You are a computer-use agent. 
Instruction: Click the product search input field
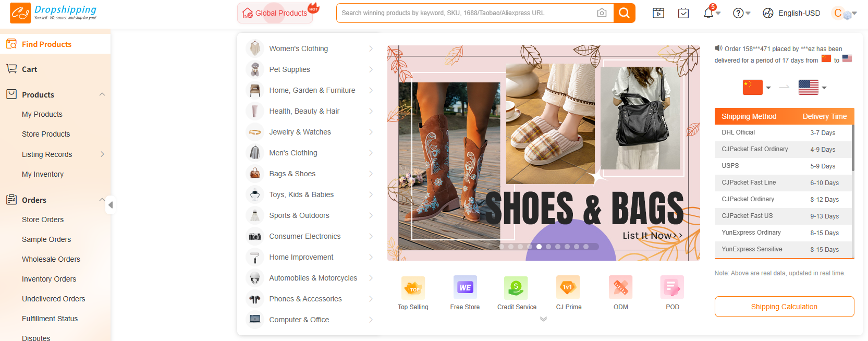(467, 13)
